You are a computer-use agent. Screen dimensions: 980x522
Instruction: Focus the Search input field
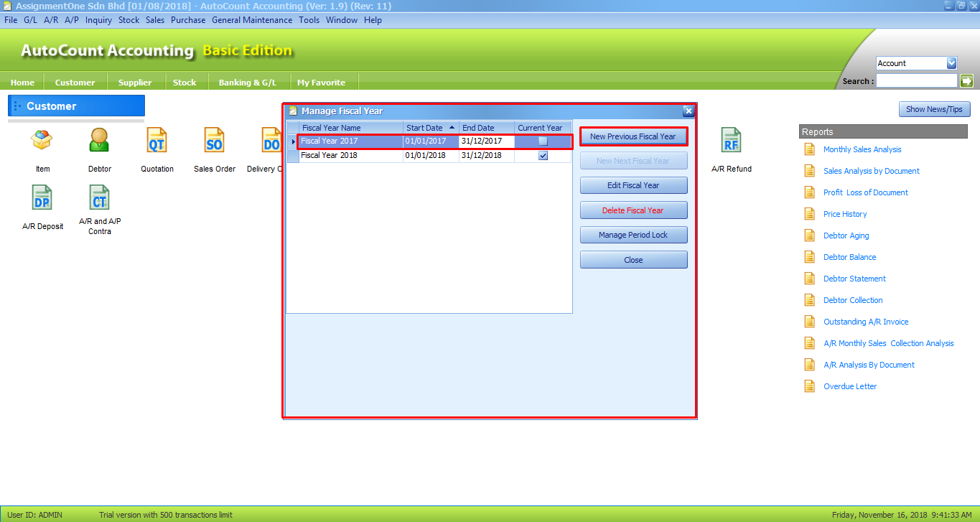click(917, 81)
